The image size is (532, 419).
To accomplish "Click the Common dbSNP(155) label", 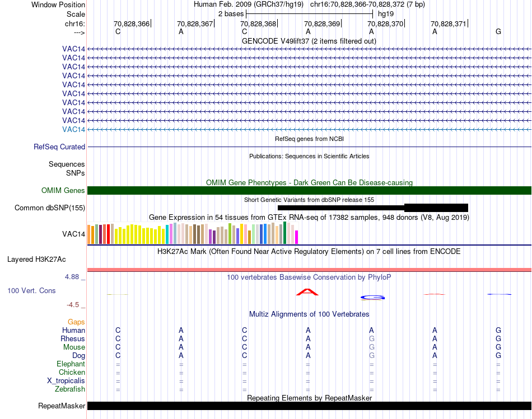I will point(49,208).
